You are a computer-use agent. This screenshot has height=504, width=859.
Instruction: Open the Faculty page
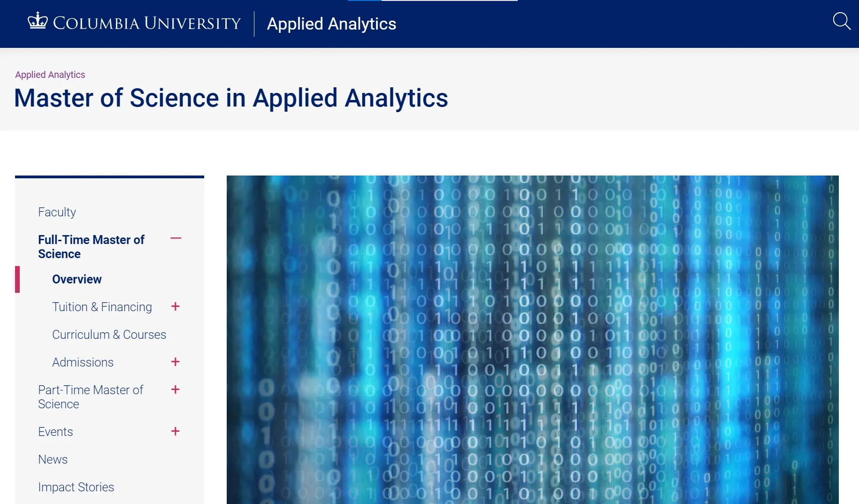(x=57, y=212)
